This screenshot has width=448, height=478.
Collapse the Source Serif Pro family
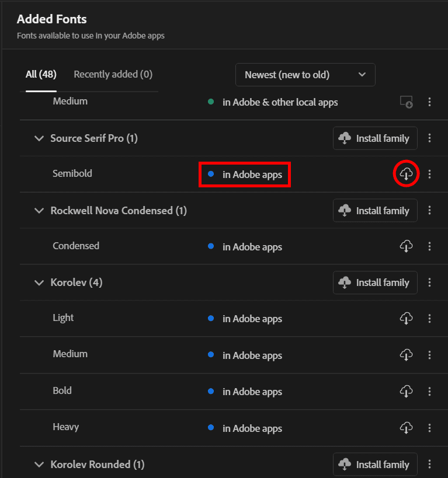click(x=39, y=139)
